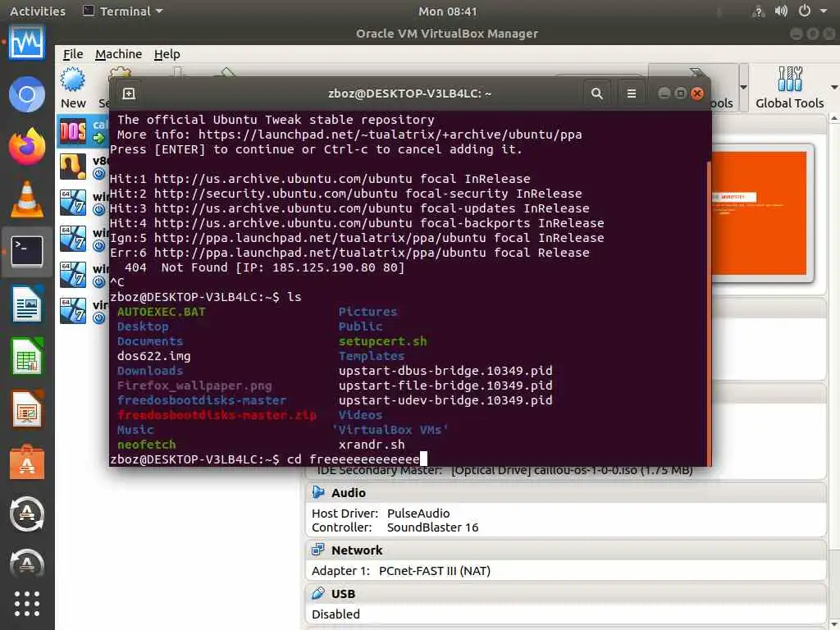Click xrandr.sh in terminal listing
The image size is (840, 630).
(x=372, y=445)
